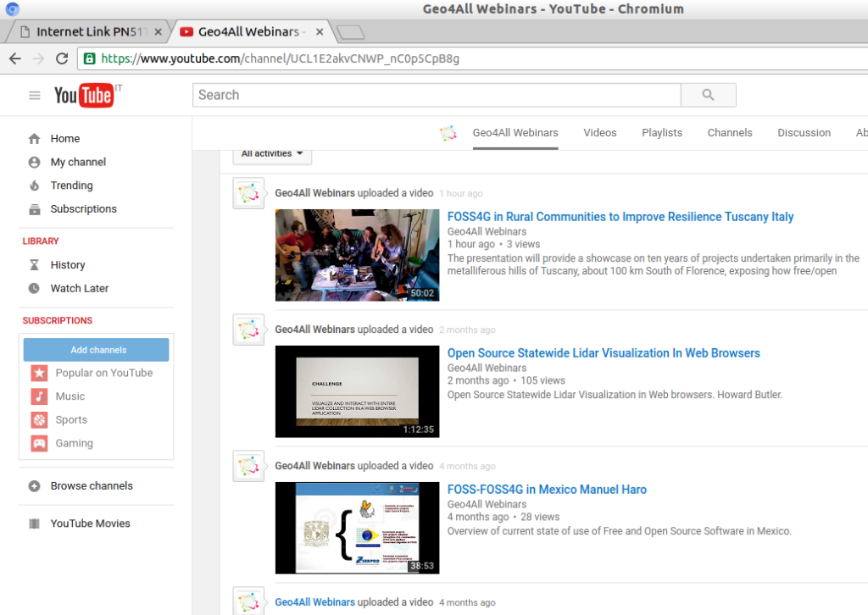Open My channel from the sidebar
Viewport: 868px width, 615px height.
[x=78, y=162]
